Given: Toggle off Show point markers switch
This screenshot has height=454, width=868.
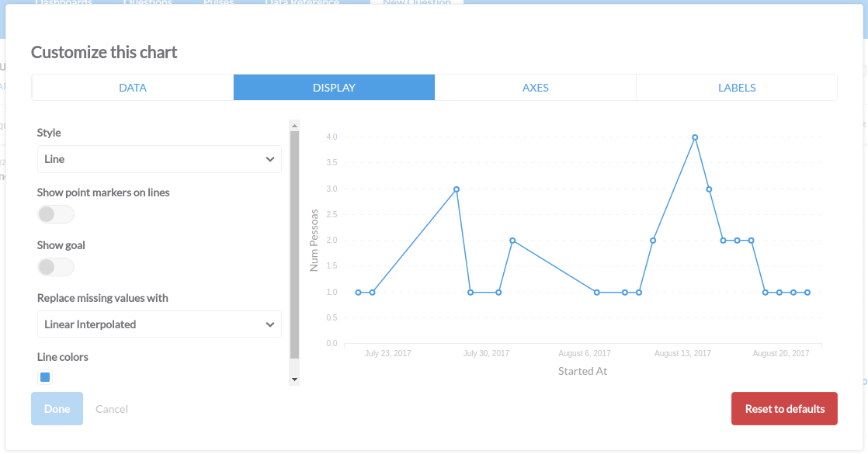Looking at the screenshot, I should tap(55, 213).
